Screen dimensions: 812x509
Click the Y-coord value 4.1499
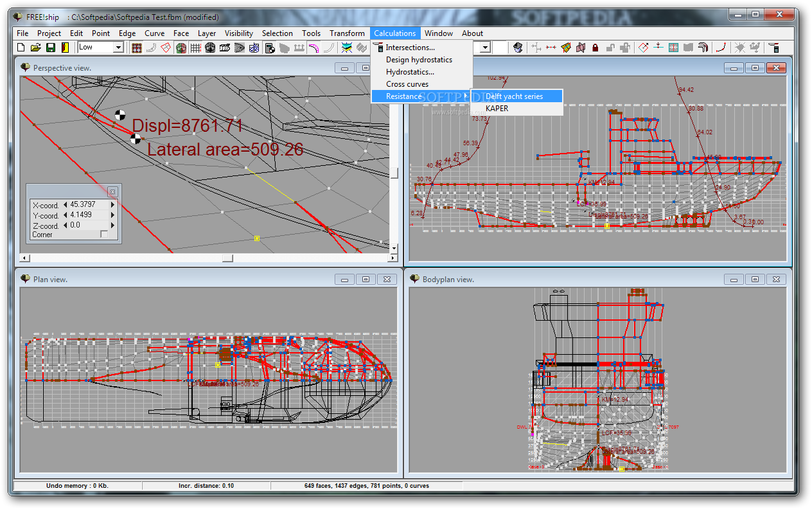89,215
